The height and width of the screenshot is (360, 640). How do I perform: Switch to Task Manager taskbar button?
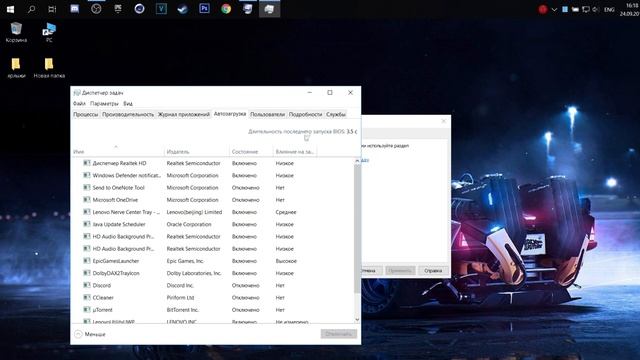pos(269,9)
